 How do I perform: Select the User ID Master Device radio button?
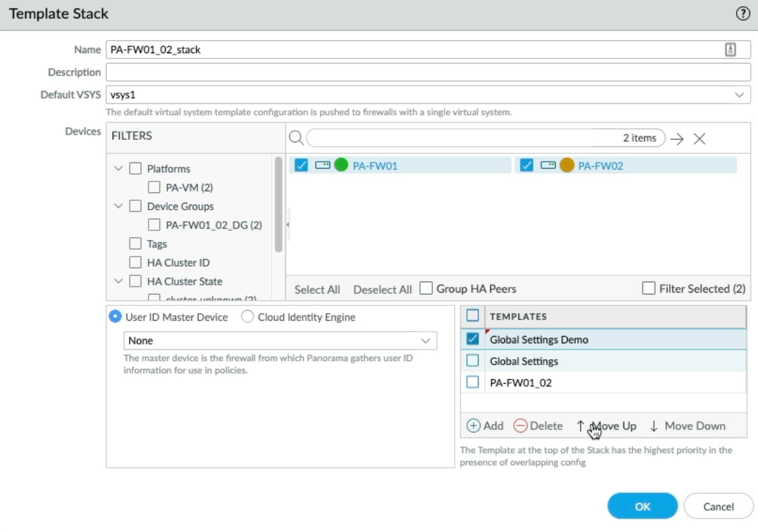pyautogui.click(x=114, y=317)
